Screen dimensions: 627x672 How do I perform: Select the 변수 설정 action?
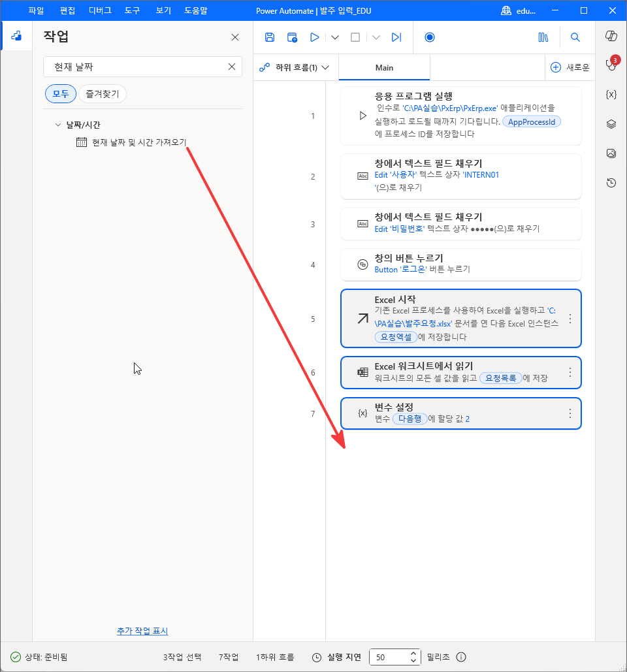(x=460, y=413)
